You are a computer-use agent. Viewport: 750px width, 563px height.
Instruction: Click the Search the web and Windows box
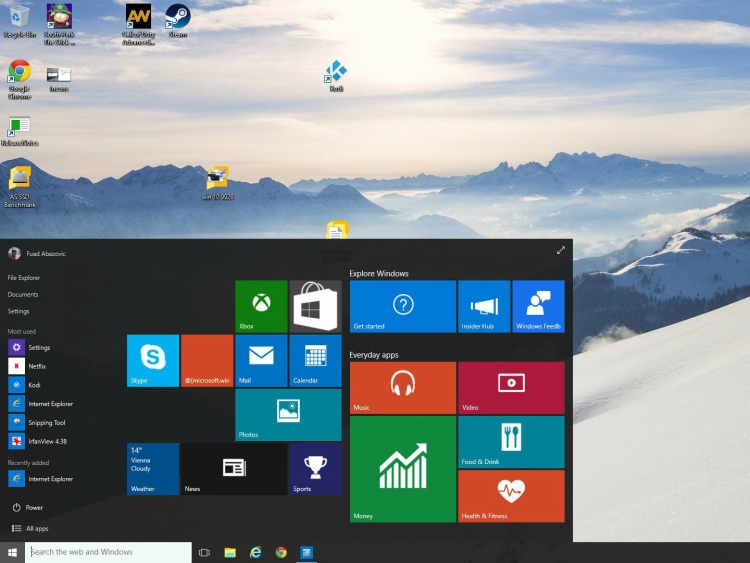click(x=108, y=552)
